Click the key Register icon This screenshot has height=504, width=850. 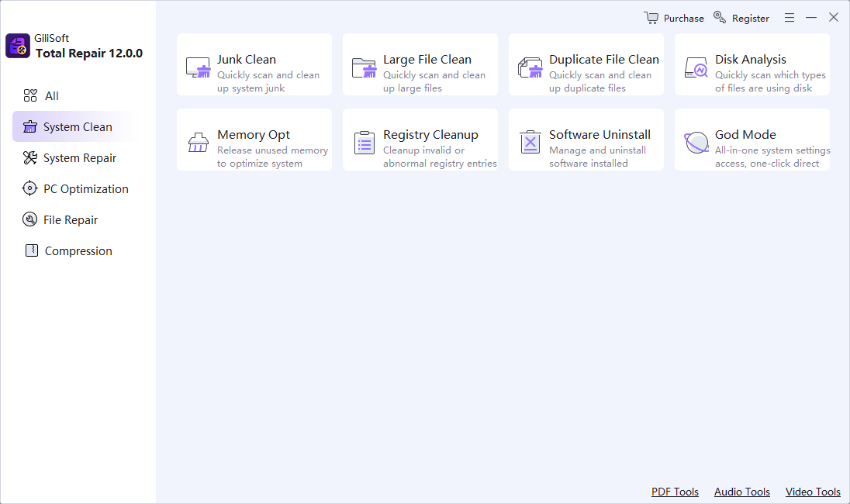pyautogui.click(x=720, y=17)
